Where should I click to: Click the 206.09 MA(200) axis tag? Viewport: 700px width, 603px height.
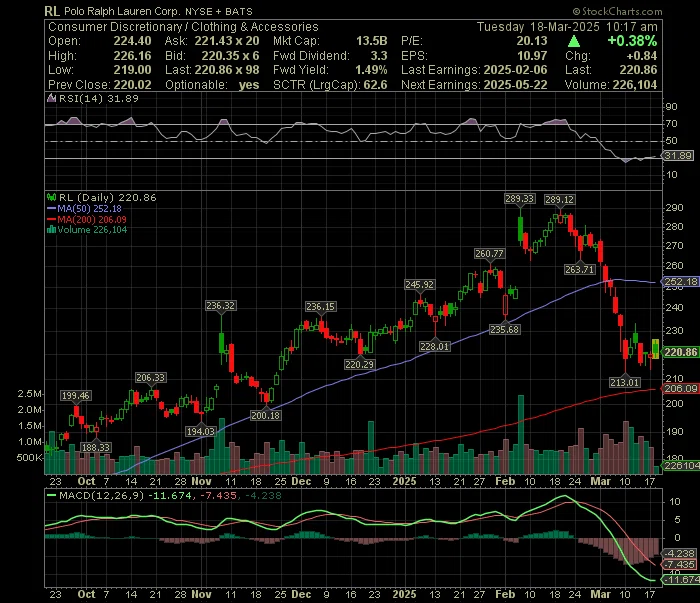680,388
